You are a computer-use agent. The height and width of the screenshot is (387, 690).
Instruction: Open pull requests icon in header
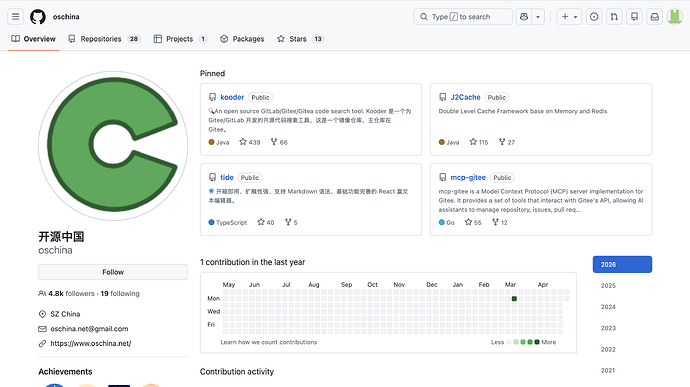(614, 17)
